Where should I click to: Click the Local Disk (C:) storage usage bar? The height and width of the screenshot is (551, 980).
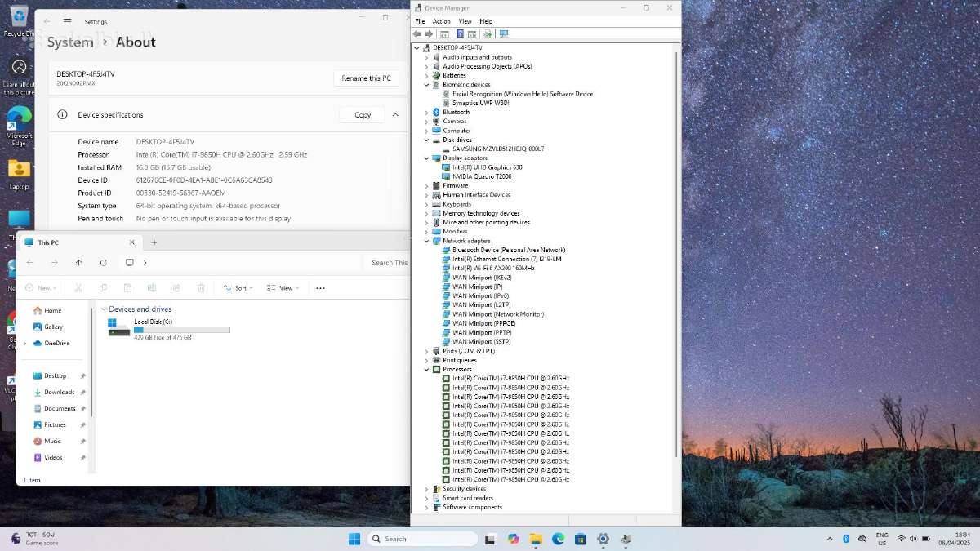(x=182, y=330)
